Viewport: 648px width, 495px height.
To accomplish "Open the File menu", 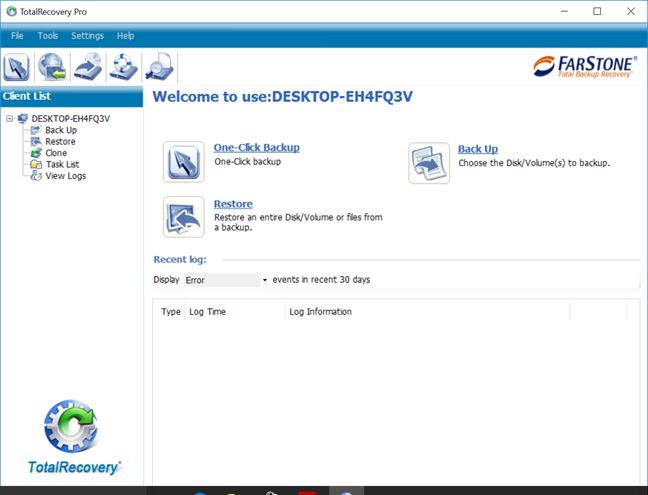I will tap(17, 36).
